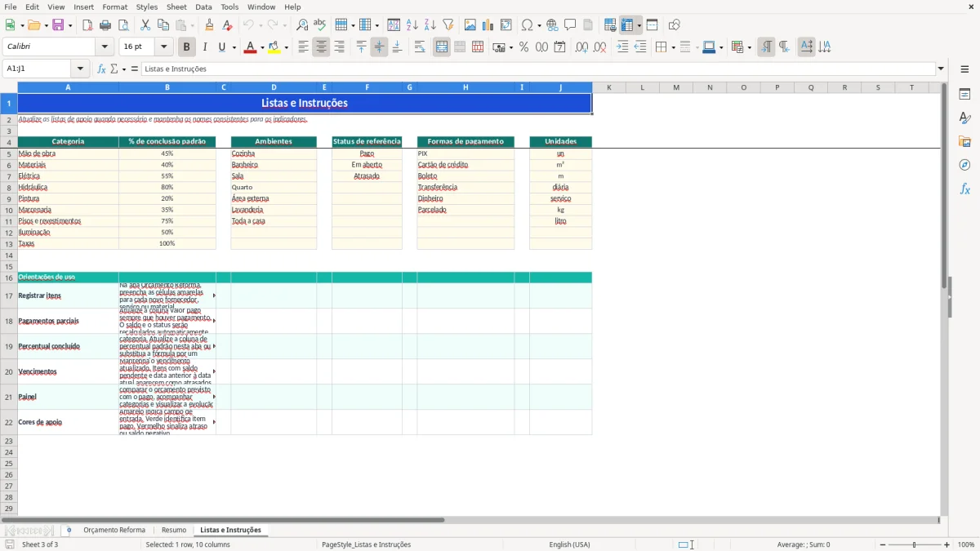Toggle Align Left

303,47
